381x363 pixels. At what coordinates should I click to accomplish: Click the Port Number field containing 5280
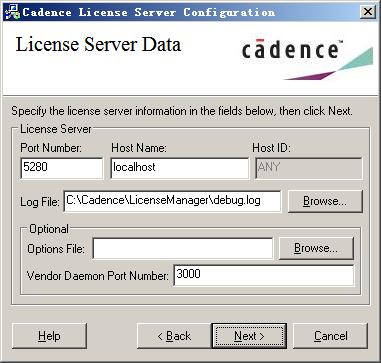(x=62, y=168)
